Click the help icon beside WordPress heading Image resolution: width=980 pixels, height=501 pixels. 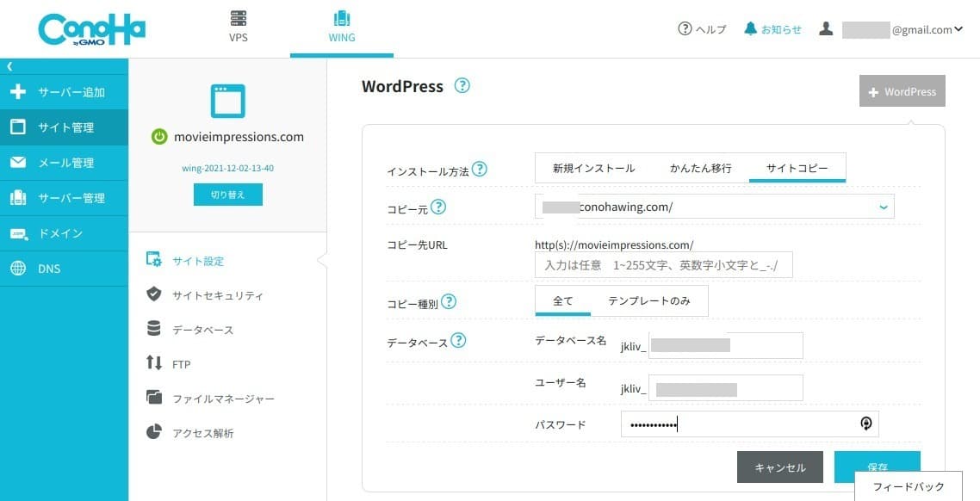pyautogui.click(x=462, y=85)
